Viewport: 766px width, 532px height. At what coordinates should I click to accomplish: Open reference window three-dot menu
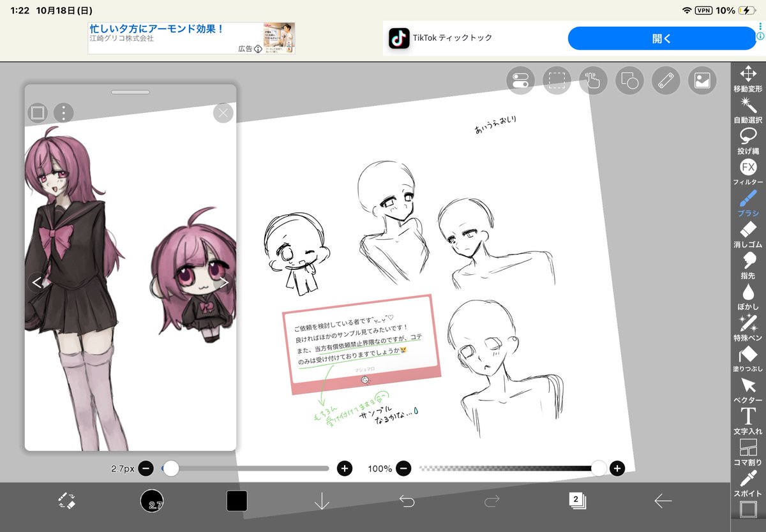coord(63,114)
